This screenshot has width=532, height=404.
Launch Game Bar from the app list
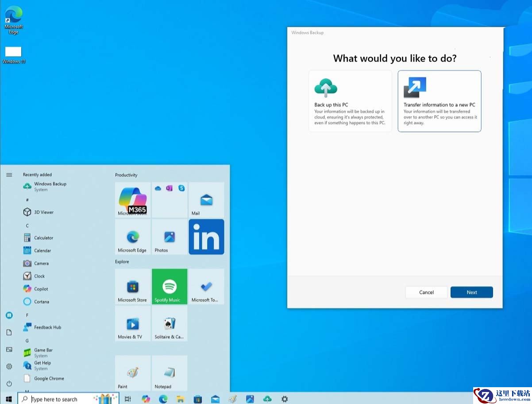(x=38, y=353)
